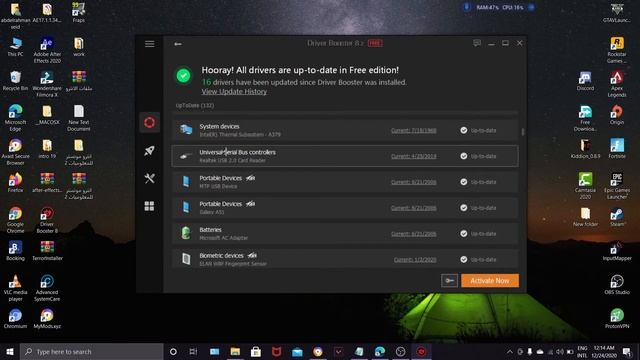Image resolution: width=640 pixels, height=360 pixels.
Task: Open VLC media player desktop shortcut
Action: [15, 288]
